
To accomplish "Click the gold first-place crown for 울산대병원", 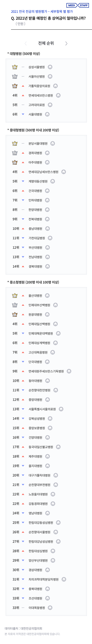I will 15,296.
